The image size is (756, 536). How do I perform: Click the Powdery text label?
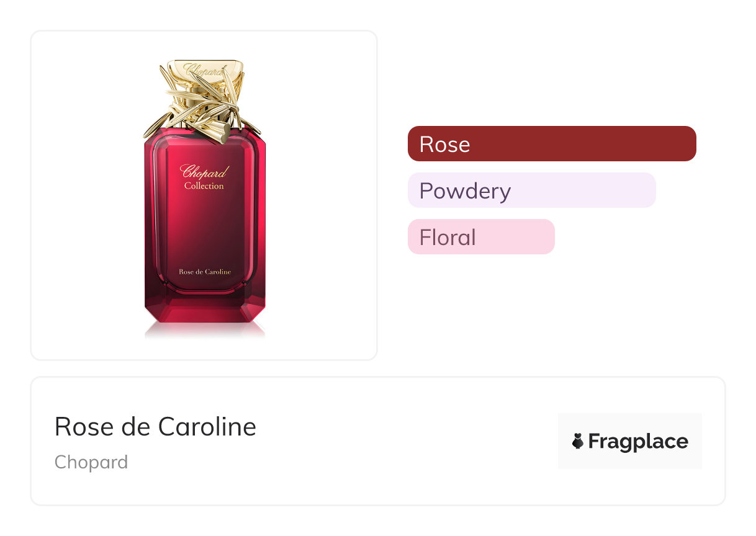click(x=465, y=191)
